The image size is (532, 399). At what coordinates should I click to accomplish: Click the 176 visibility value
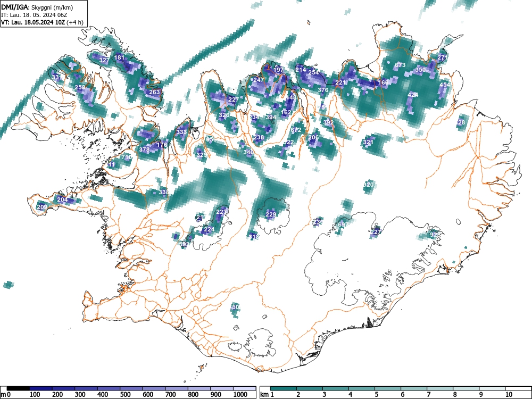pos(162,145)
